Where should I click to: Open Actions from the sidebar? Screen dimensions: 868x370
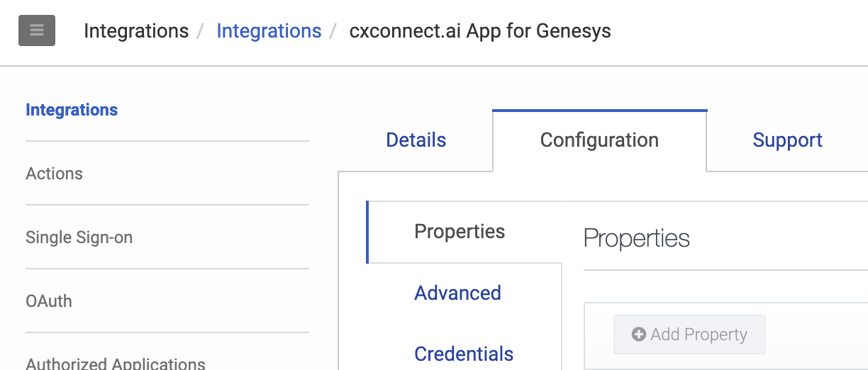[x=54, y=174]
